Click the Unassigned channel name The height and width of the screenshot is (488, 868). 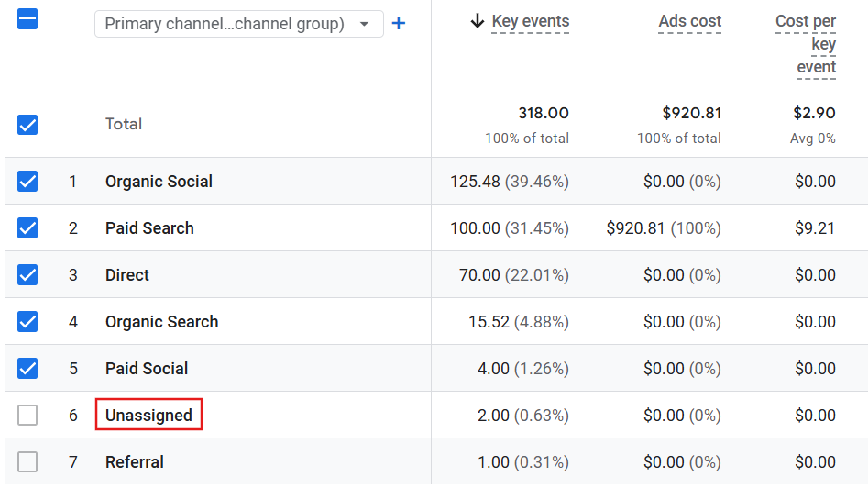tap(148, 416)
